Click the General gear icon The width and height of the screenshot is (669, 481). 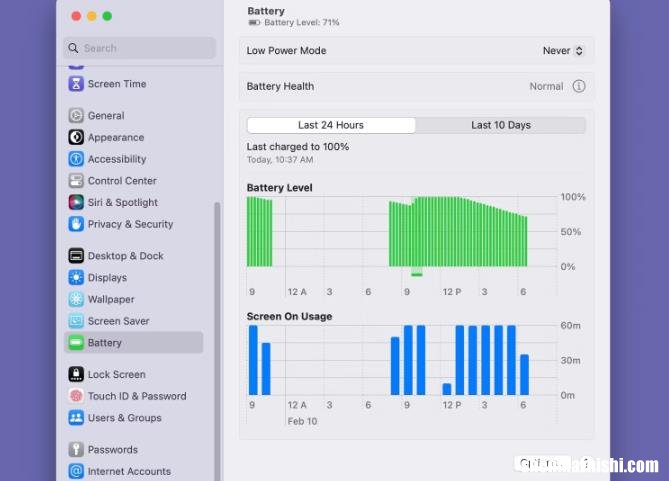(76, 115)
